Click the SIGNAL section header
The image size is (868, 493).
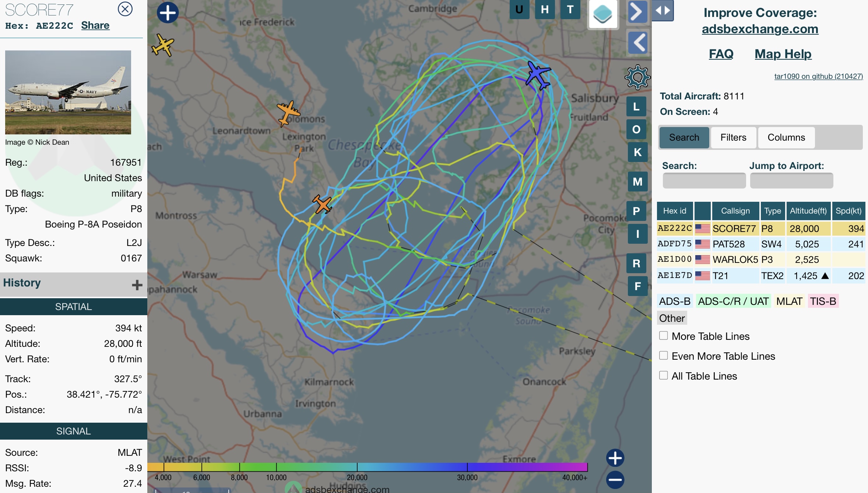(x=74, y=431)
